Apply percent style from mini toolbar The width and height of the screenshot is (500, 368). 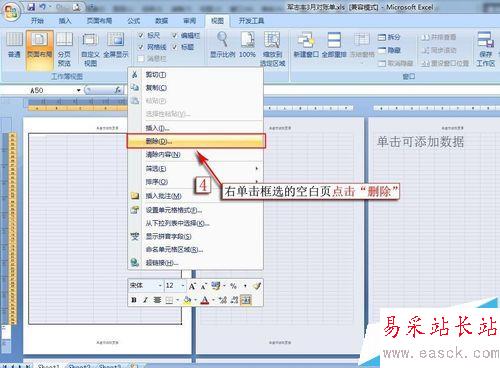233,286
